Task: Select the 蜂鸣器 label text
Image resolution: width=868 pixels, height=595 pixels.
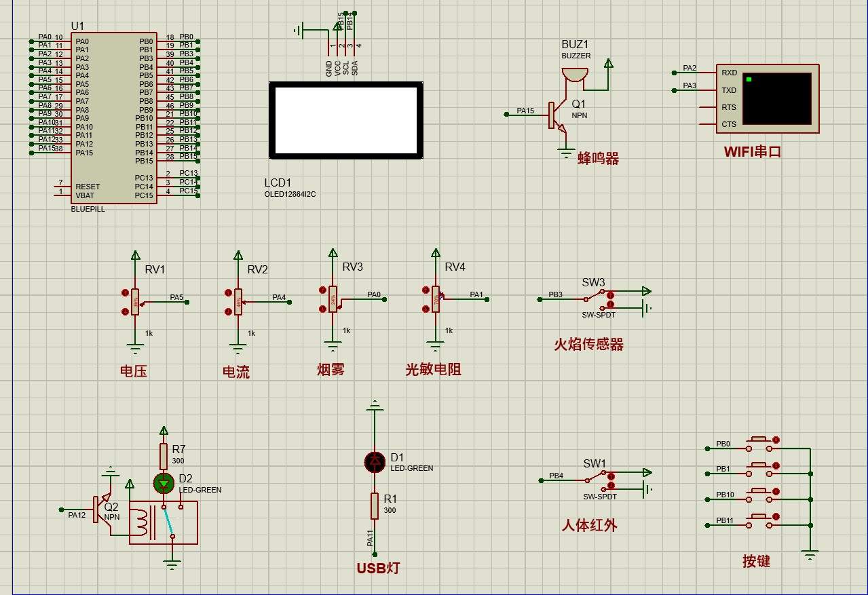Action: click(x=599, y=159)
